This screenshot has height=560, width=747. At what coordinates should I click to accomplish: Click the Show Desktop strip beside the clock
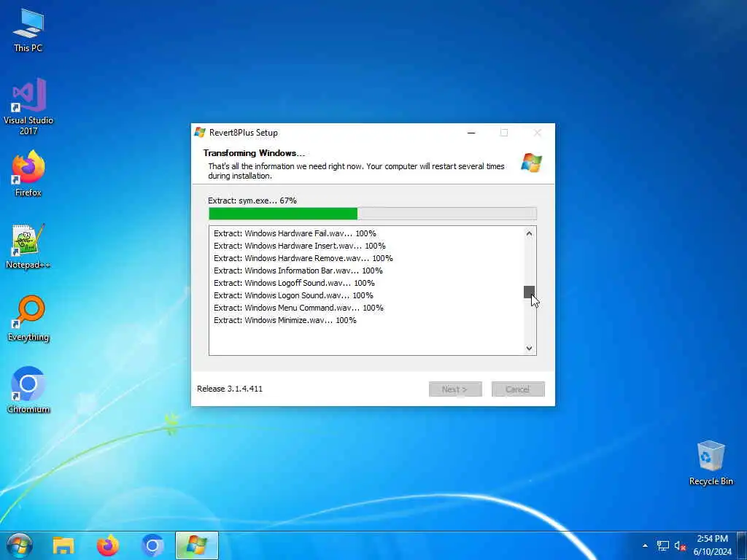742,545
